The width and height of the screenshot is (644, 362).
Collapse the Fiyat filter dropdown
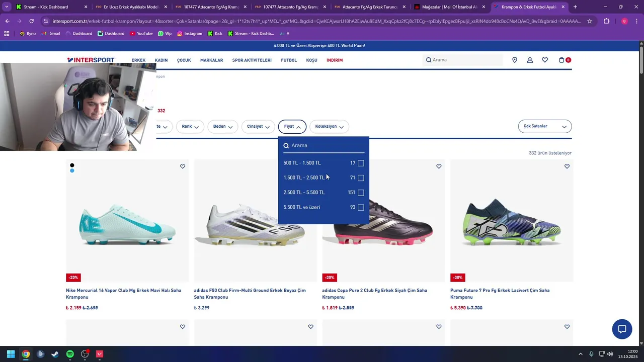point(292,127)
